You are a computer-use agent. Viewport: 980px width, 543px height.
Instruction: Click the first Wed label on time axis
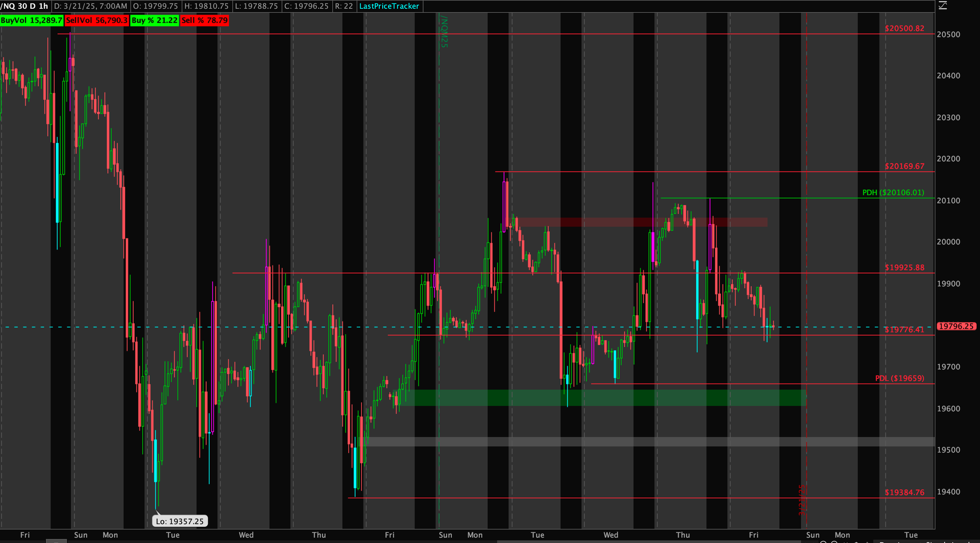[246, 535]
